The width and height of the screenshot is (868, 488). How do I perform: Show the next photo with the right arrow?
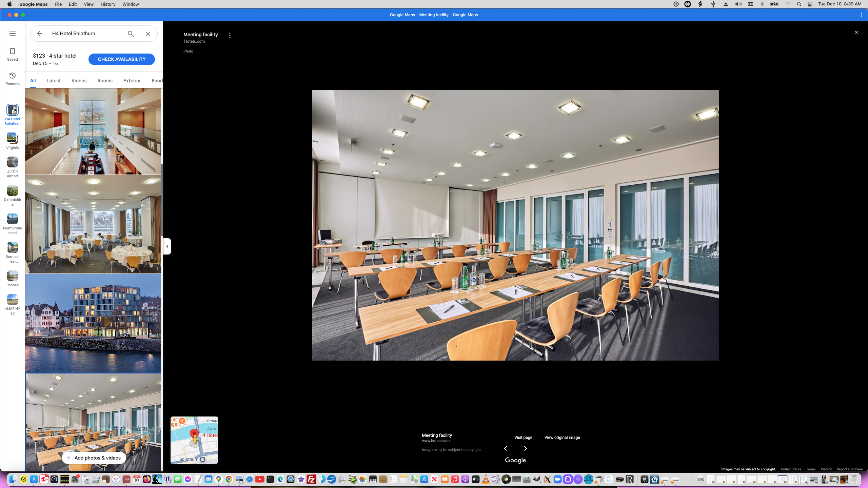point(525,448)
